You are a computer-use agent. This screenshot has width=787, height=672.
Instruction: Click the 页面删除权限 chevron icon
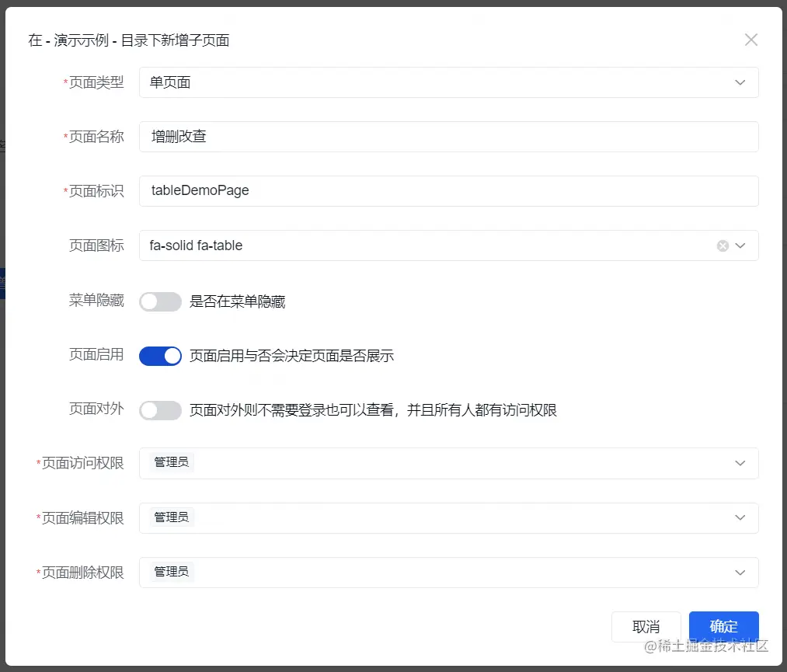tap(740, 572)
